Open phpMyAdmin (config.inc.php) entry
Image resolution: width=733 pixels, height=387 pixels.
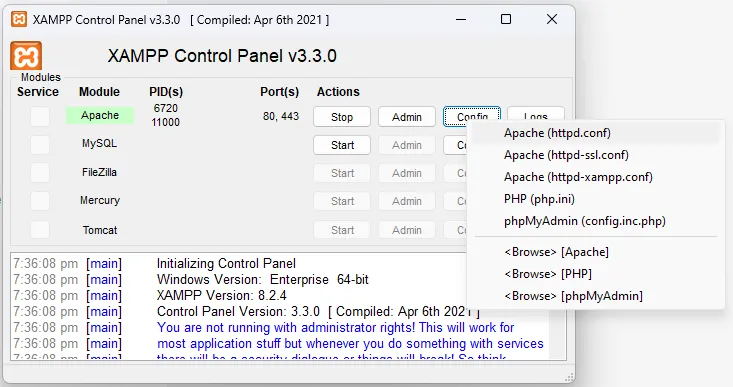point(596,221)
